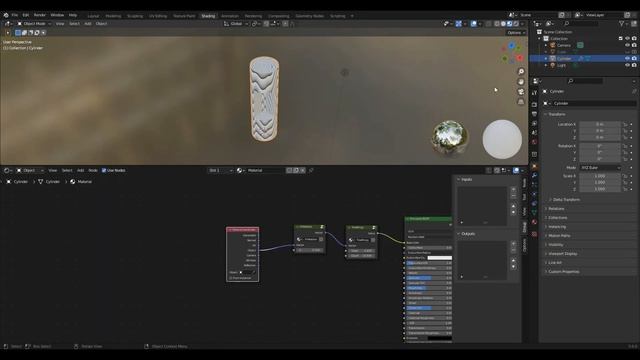
Task: Click the Blender logo icon in menu bar
Action: point(6,15)
